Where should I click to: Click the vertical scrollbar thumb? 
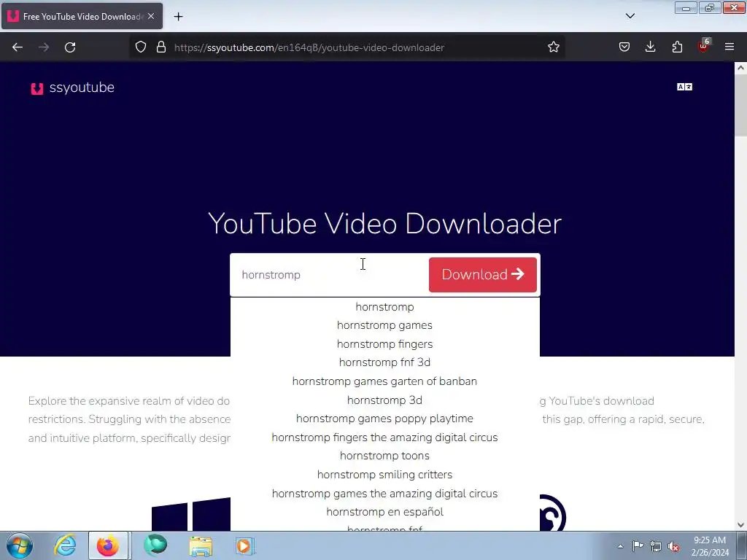(740, 105)
